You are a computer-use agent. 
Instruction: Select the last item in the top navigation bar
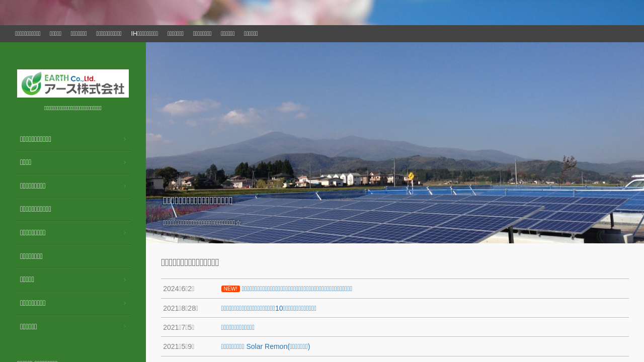(x=251, y=34)
